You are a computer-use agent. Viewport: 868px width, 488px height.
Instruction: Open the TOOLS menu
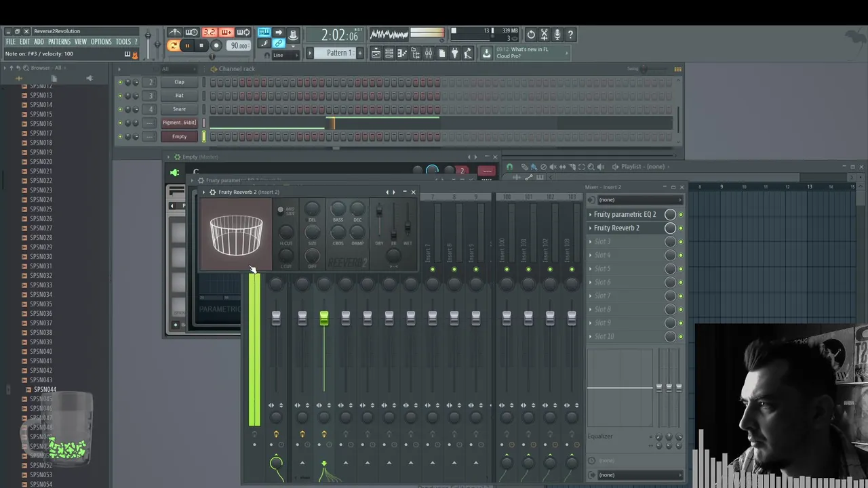point(123,42)
